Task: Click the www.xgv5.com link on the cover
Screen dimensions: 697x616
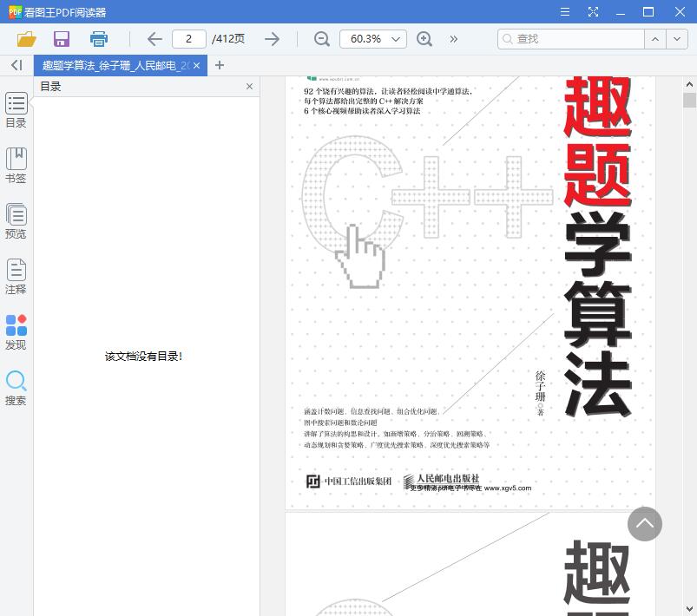Action: [x=508, y=488]
